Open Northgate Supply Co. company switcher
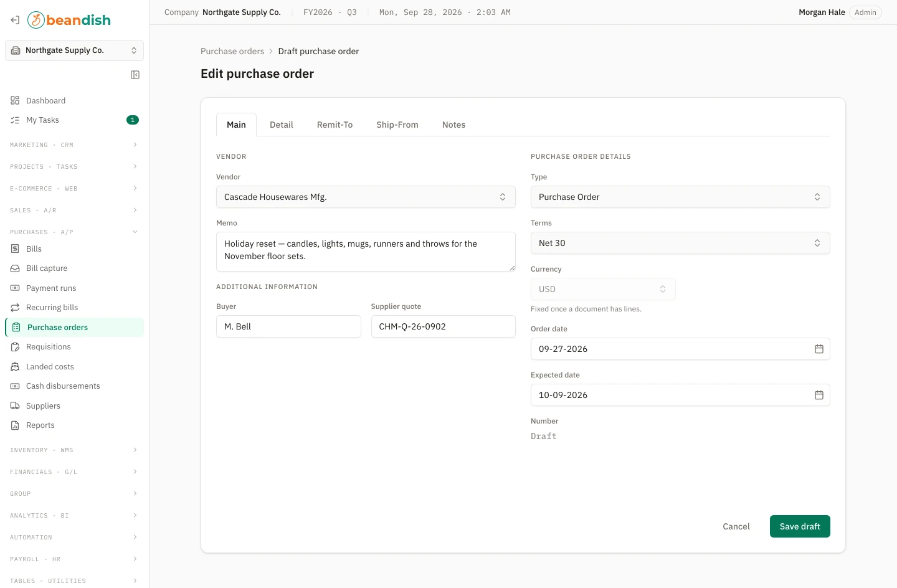897x588 pixels. (74, 50)
